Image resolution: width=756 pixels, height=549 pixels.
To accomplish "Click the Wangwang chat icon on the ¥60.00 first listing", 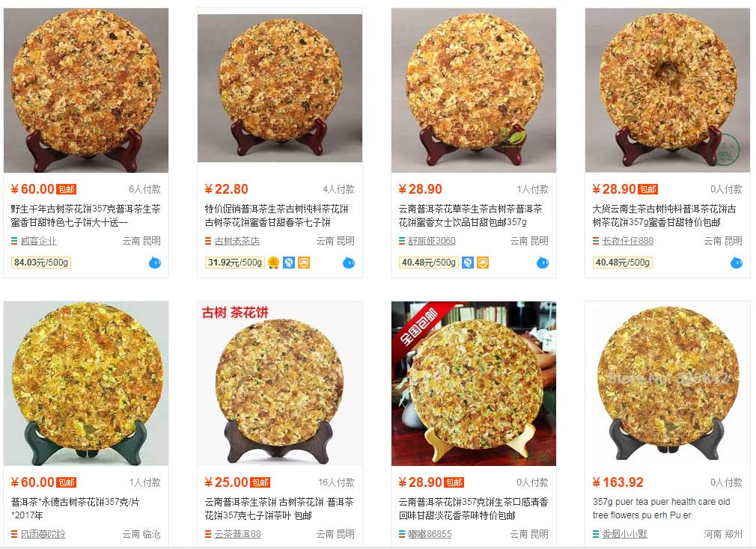I will click(x=155, y=263).
